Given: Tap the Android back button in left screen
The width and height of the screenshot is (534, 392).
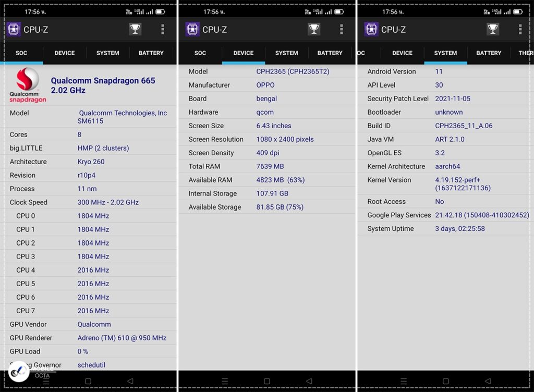Looking at the screenshot, I should [130, 381].
